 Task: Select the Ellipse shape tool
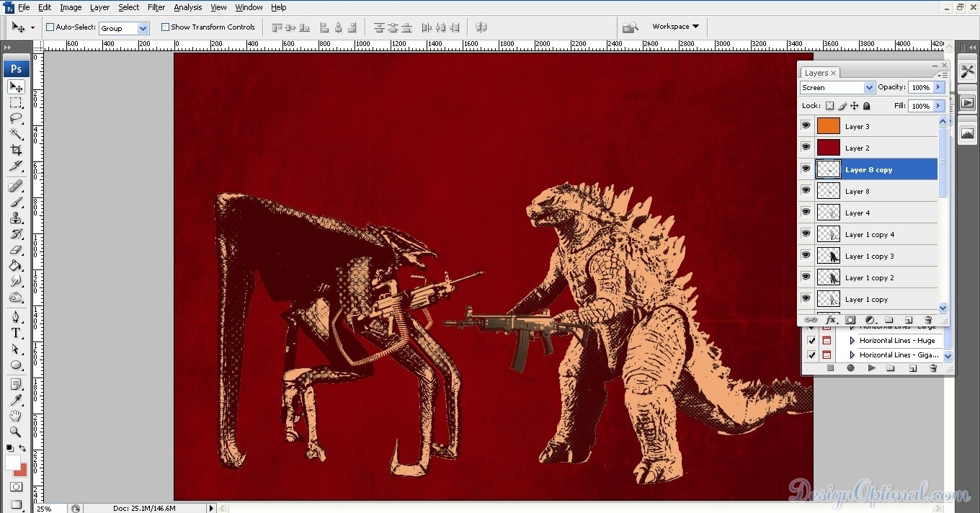point(16,365)
